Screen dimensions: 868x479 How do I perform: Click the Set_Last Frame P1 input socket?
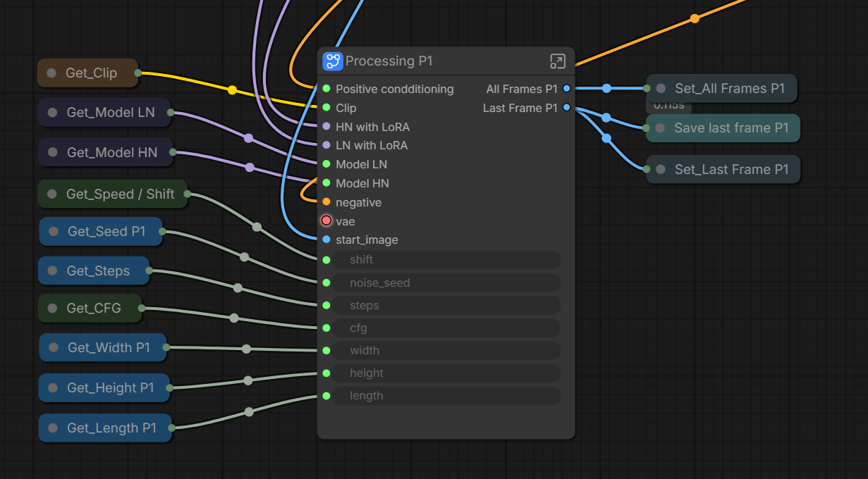pos(647,169)
